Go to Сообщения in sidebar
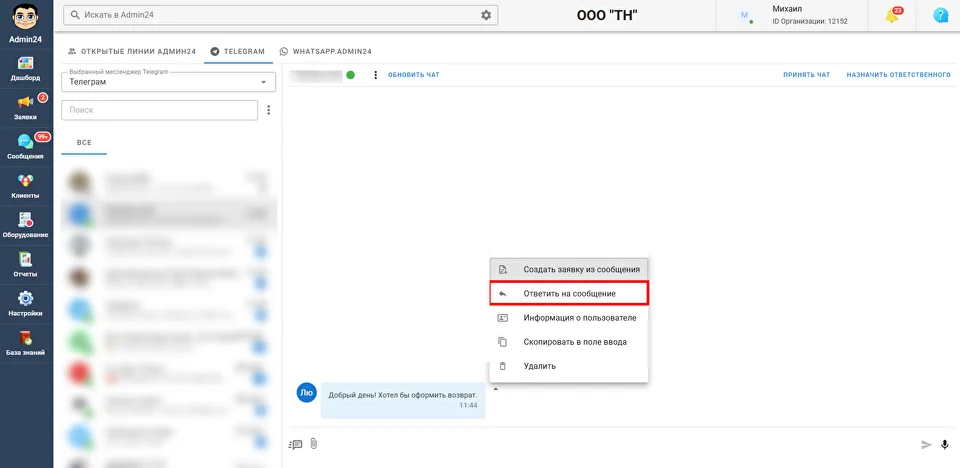The image size is (960, 468). coord(26,147)
